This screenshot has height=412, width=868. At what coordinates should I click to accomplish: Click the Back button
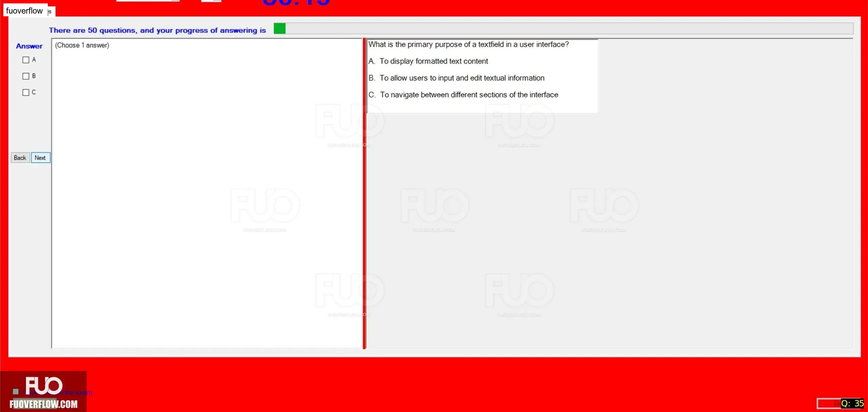(20, 158)
